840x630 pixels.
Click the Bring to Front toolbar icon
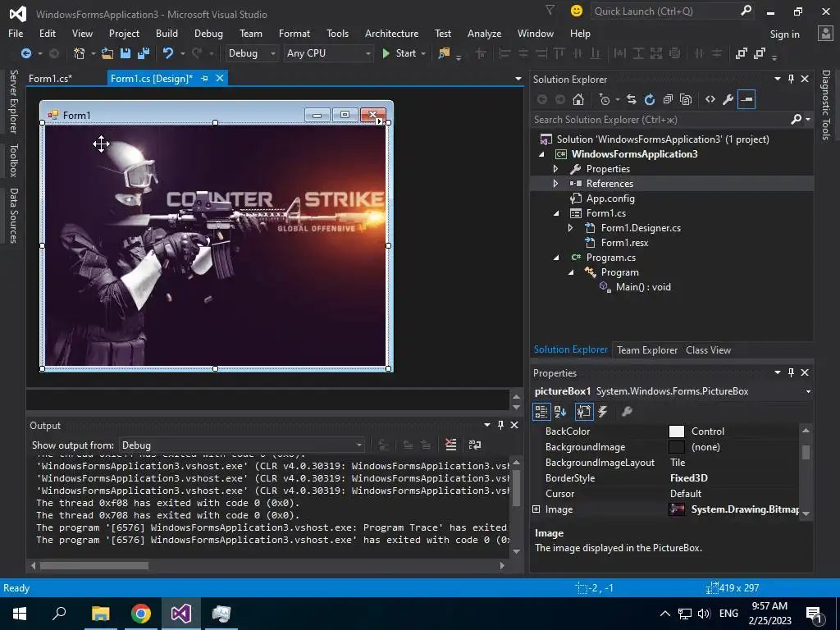click(742, 53)
